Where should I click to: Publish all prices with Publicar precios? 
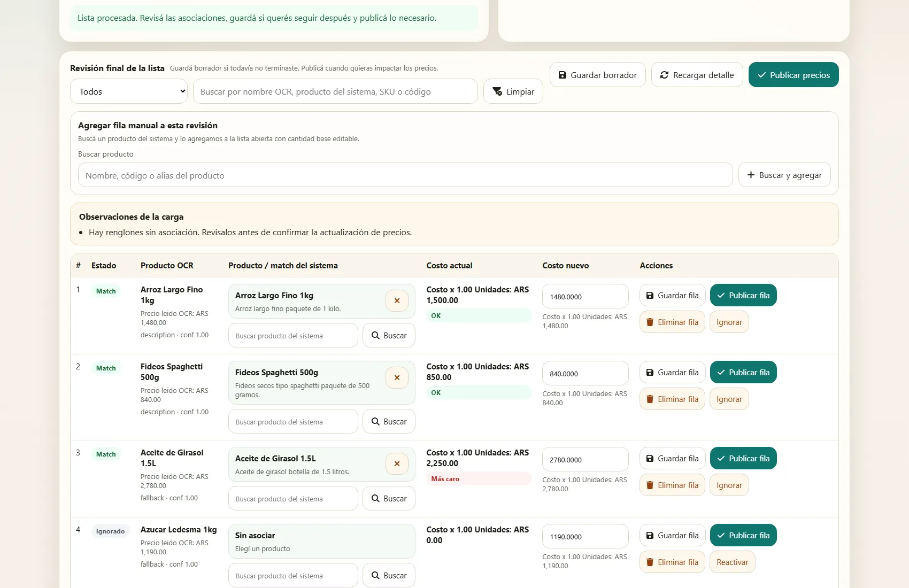(x=794, y=75)
